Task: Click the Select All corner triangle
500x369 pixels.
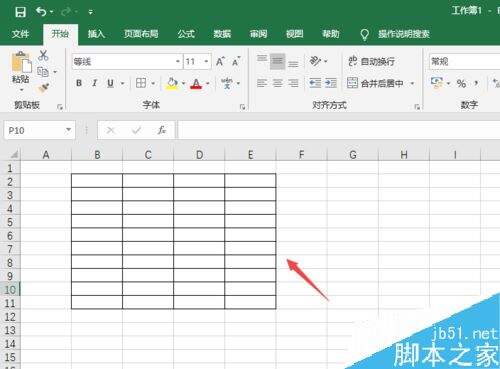Action: pyautogui.click(x=14, y=155)
